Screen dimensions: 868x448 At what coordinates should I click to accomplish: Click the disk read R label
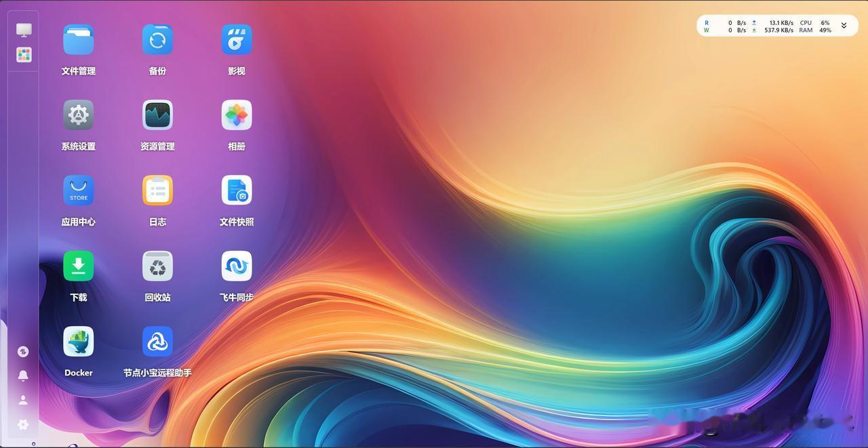(707, 22)
